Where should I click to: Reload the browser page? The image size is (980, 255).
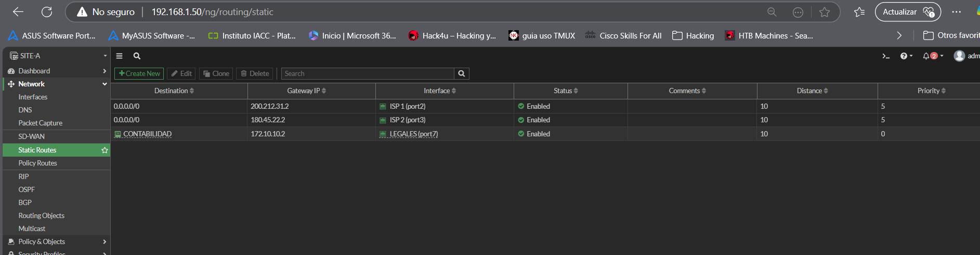pos(47,12)
